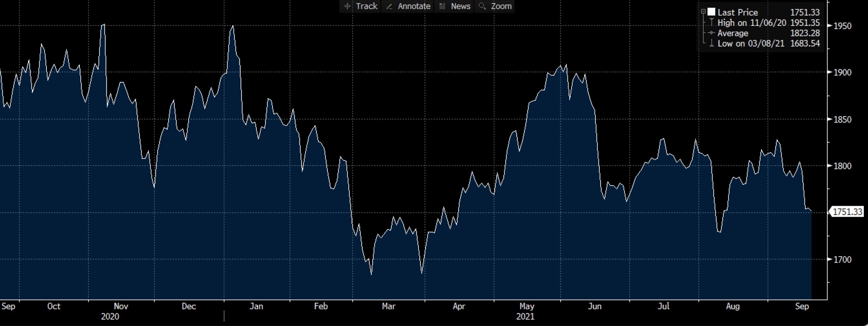Click the 1751.33 price tag on y-axis
The image size is (868, 326).
point(847,212)
